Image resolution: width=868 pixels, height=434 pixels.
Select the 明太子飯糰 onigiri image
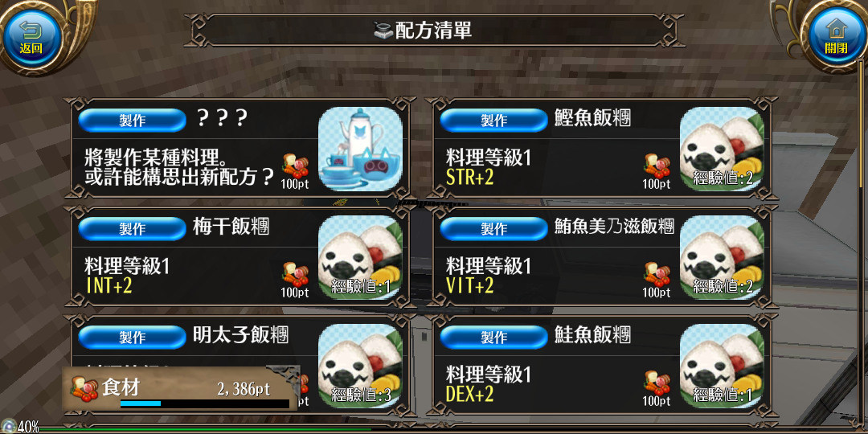tap(360, 366)
